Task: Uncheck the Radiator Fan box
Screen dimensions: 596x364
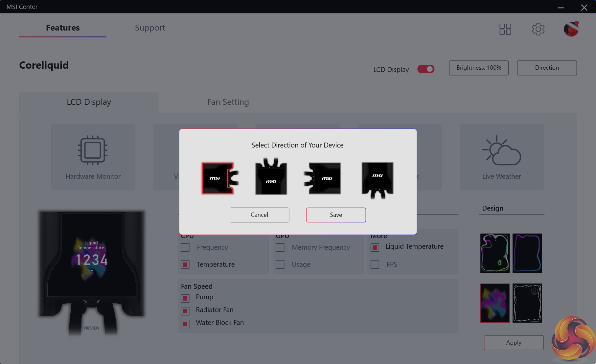Action: click(x=185, y=311)
